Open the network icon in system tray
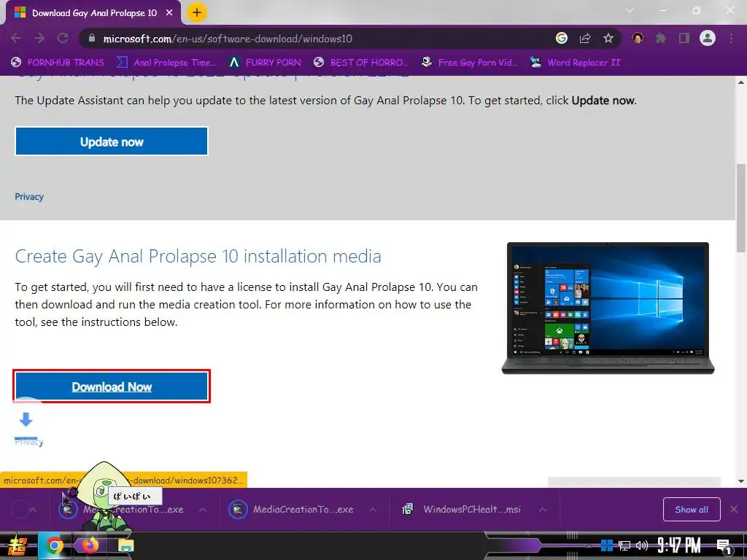The width and height of the screenshot is (747, 560). 624,545
